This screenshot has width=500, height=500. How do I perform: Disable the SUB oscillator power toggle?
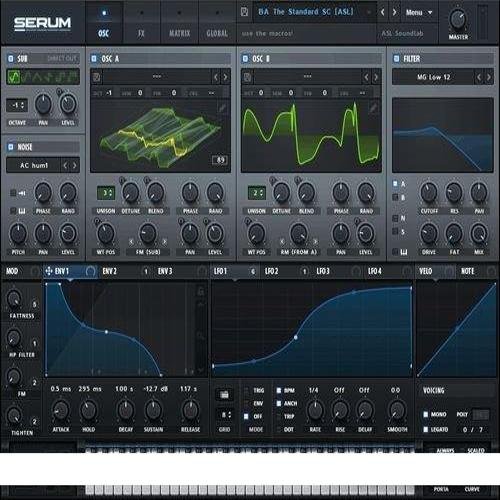point(11,59)
